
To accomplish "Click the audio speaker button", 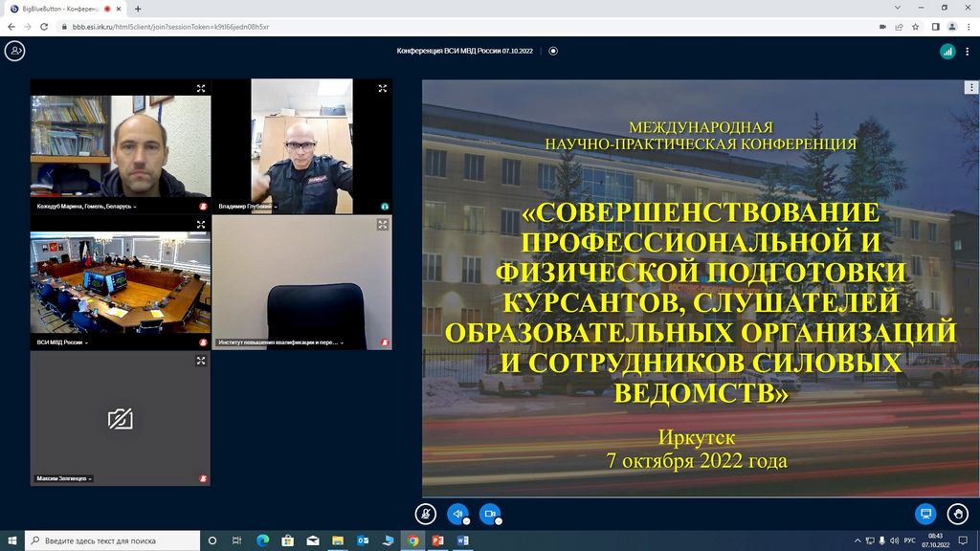I will (458, 514).
